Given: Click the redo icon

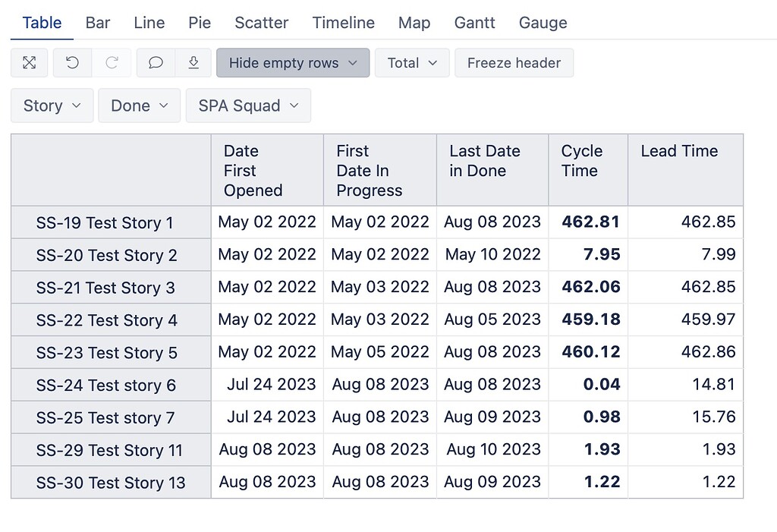Looking at the screenshot, I should [112, 63].
